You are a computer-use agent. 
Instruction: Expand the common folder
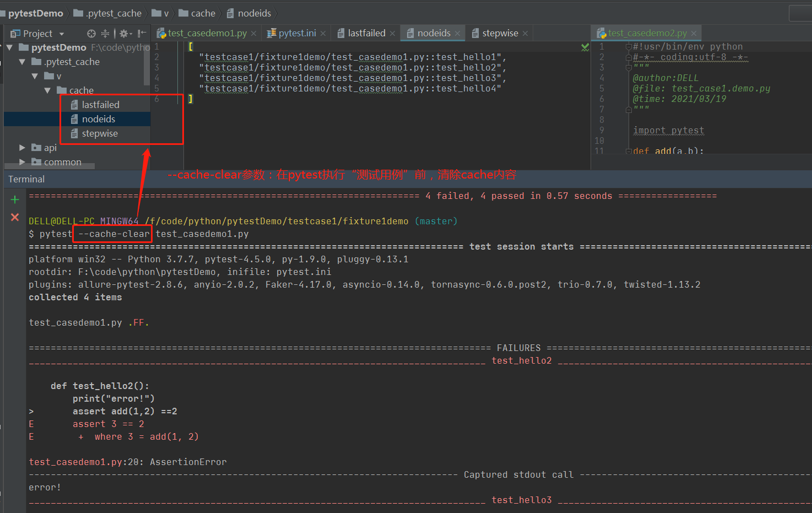[22, 162]
